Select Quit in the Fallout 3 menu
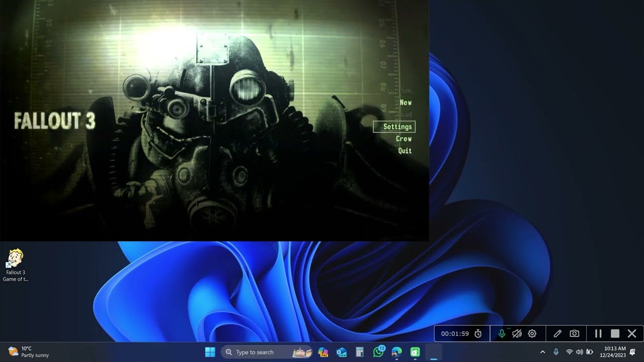The height and width of the screenshot is (362, 644). point(405,151)
